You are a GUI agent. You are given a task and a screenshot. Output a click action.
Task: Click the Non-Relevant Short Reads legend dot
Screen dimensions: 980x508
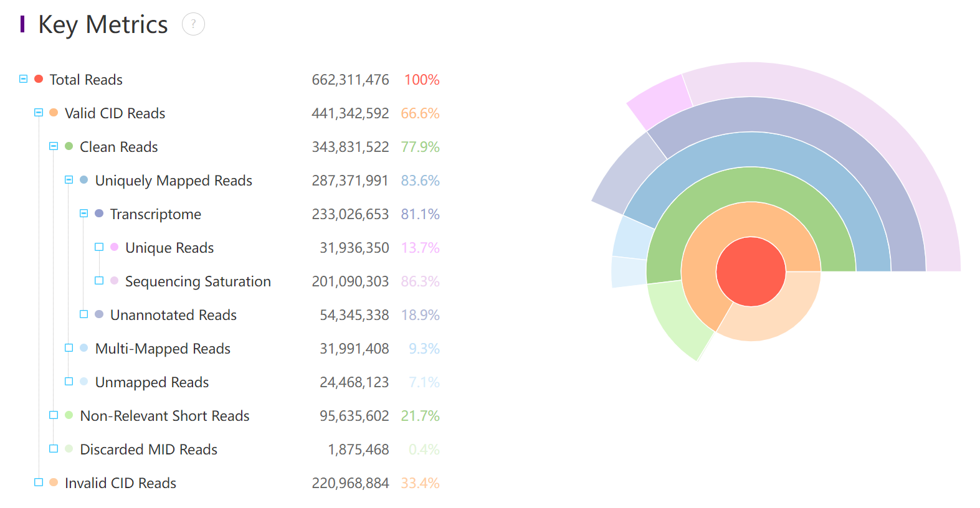coord(69,415)
